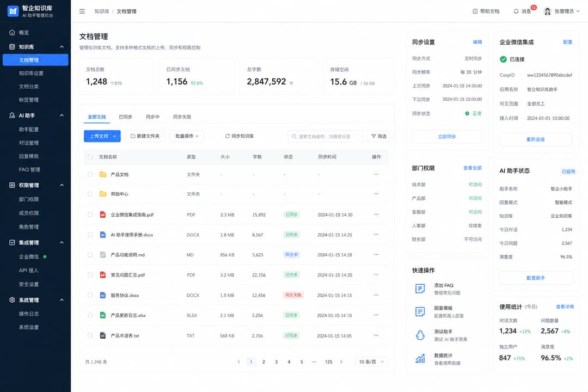Click the 筛选 filter button

378,136
